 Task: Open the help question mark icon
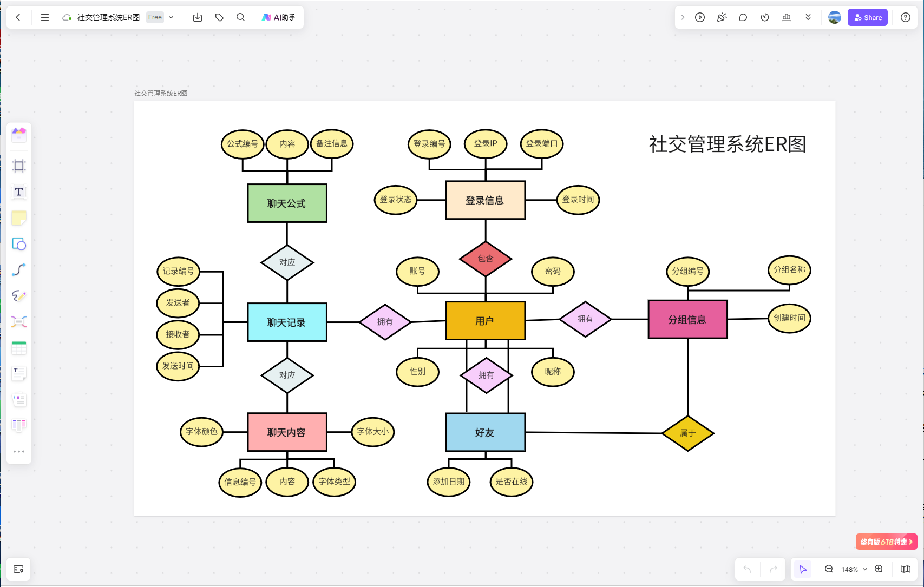pyautogui.click(x=906, y=17)
